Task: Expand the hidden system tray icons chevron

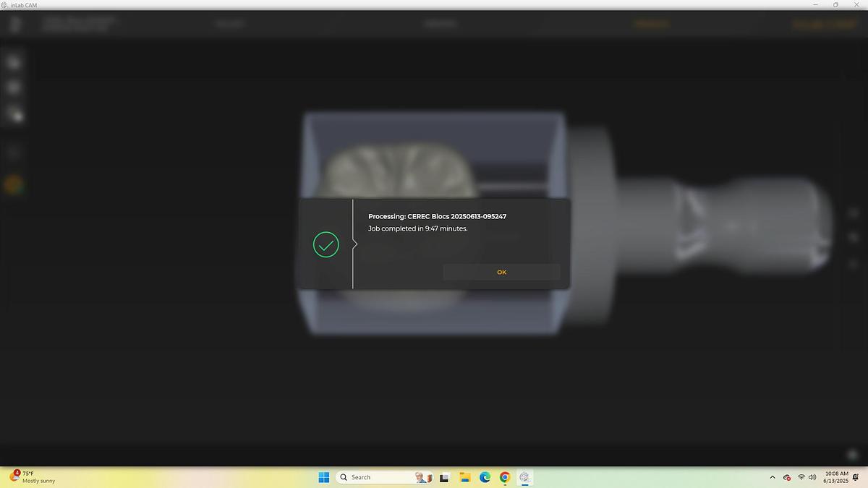Action: (x=772, y=477)
